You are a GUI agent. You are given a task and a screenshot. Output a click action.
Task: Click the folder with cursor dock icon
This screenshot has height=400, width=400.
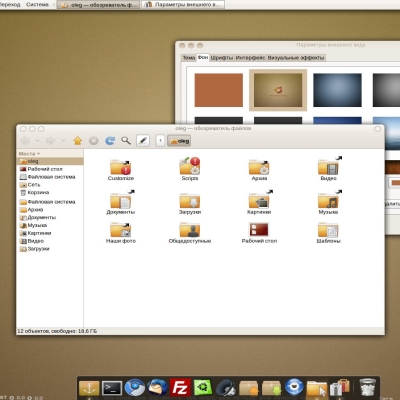click(317, 388)
